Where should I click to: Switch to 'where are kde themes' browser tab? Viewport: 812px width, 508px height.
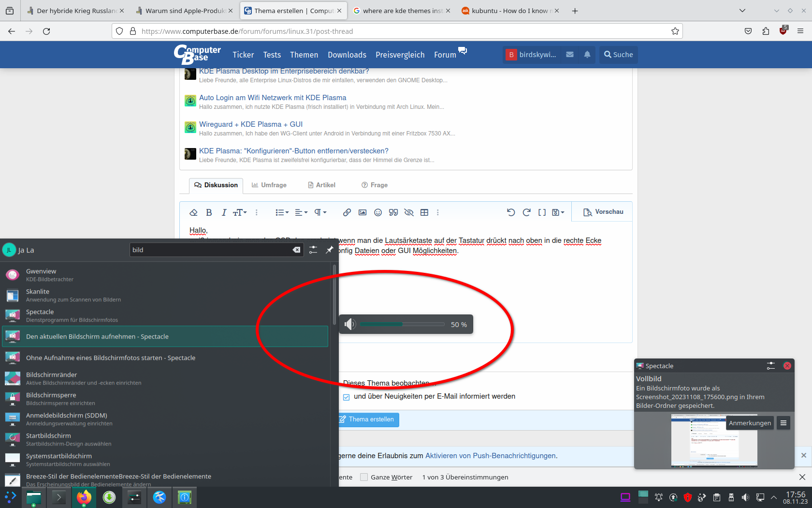tap(402, 11)
